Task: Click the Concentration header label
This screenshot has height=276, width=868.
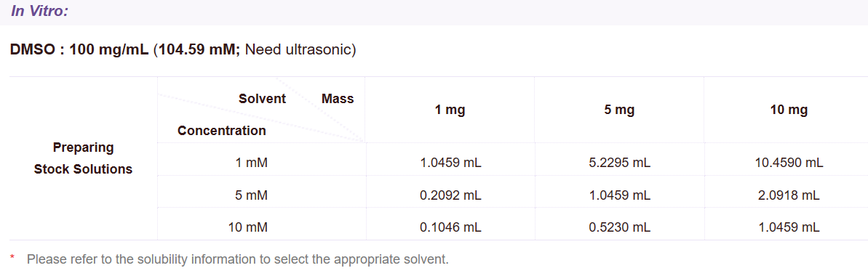Action: click(222, 131)
